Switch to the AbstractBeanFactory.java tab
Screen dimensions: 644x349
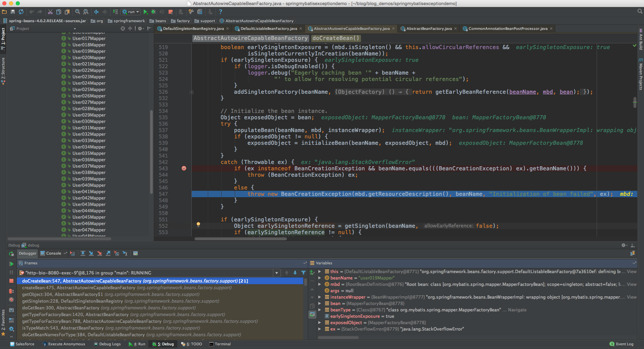429,29
